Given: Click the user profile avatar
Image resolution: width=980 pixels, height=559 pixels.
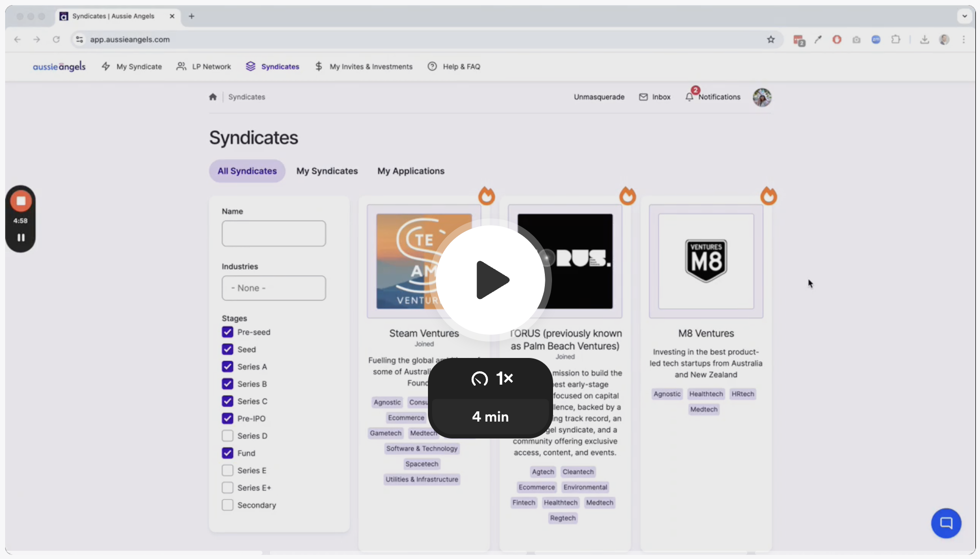Looking at the screenshot, I should point(762,97).
